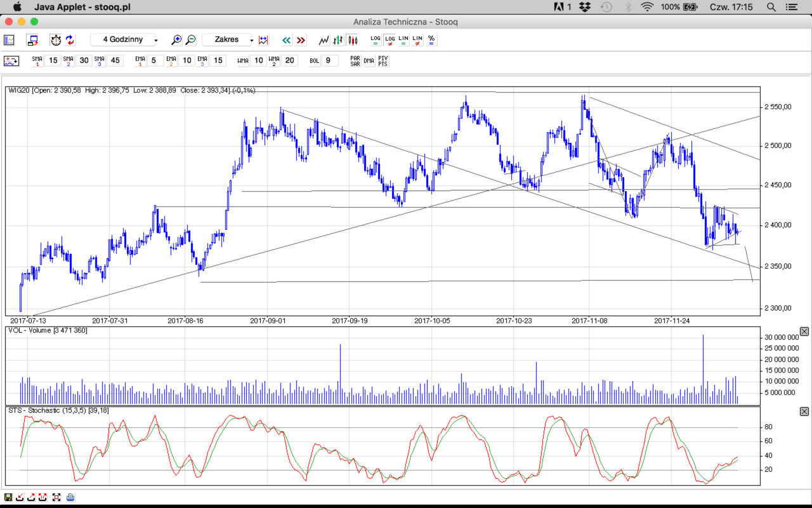Screen dimensions: 812x508
Task: Click the save floppy disk icon
Action: coord(8,497)
